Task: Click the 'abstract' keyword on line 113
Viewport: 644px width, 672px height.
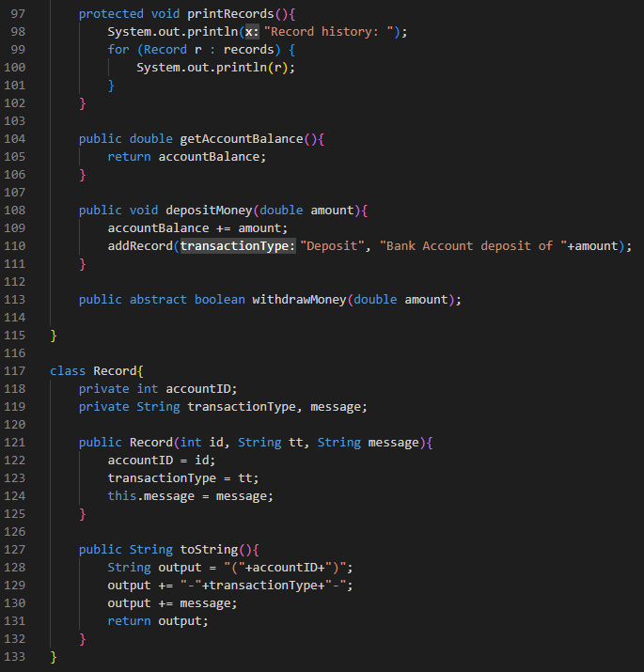Action: point(158,300)
